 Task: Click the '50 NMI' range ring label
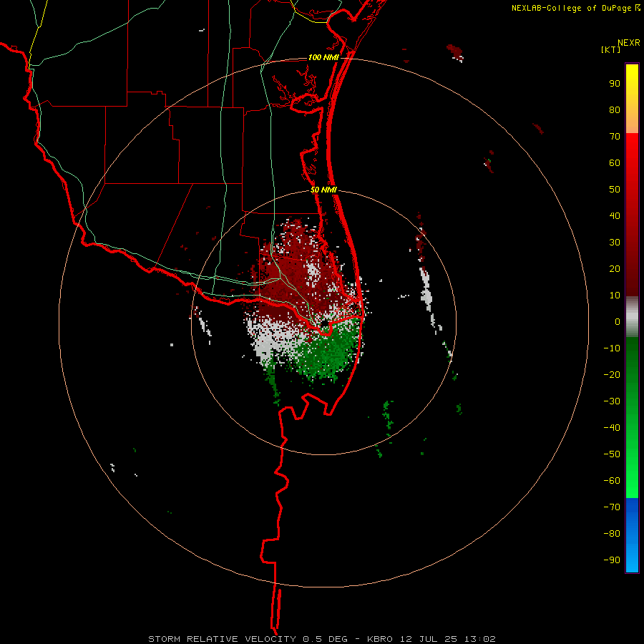323,190
